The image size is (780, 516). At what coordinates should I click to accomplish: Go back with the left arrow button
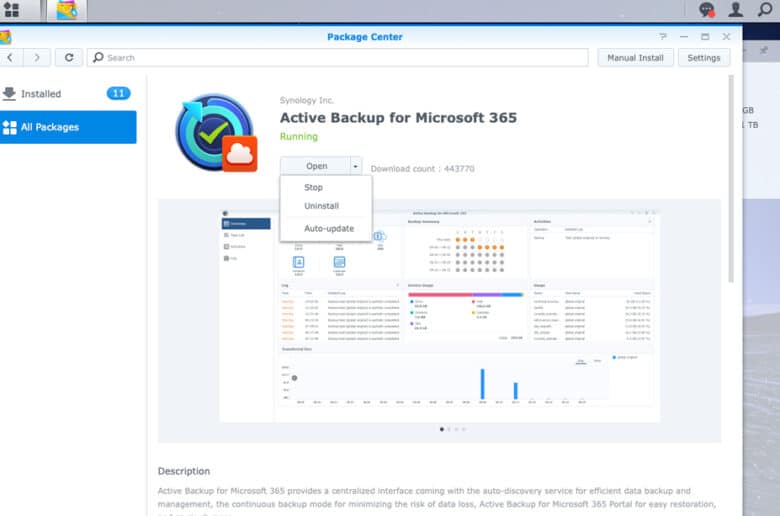click(10, 58)
